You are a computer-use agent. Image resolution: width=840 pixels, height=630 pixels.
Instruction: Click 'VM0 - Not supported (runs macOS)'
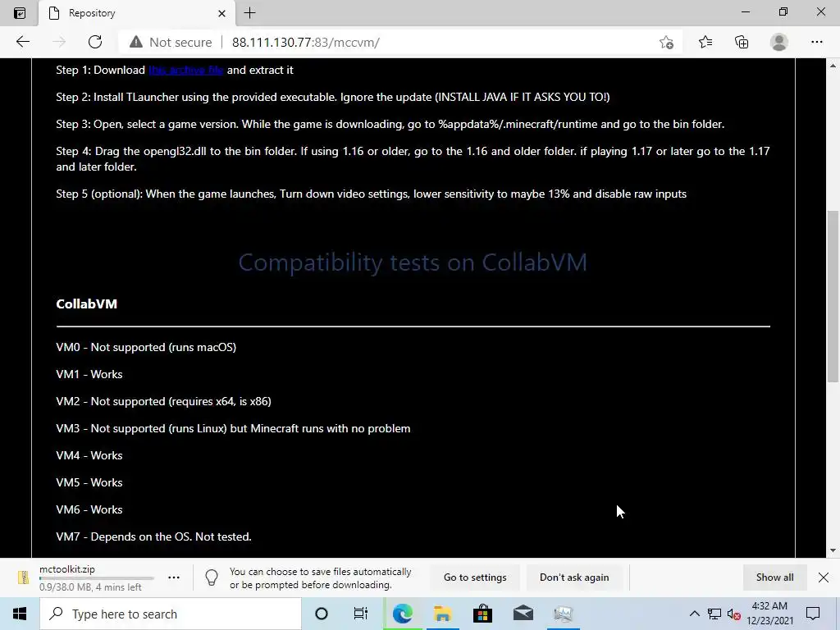click(x=146, y=347)
